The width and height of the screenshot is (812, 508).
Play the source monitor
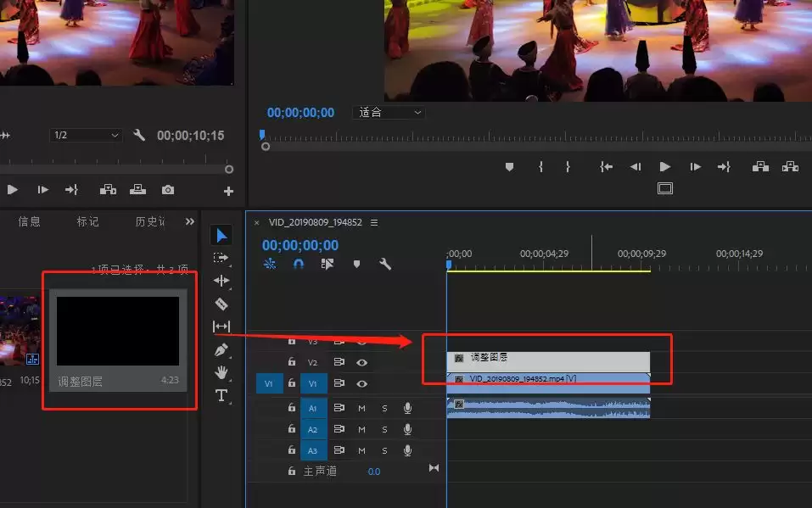tap(13, 190)
